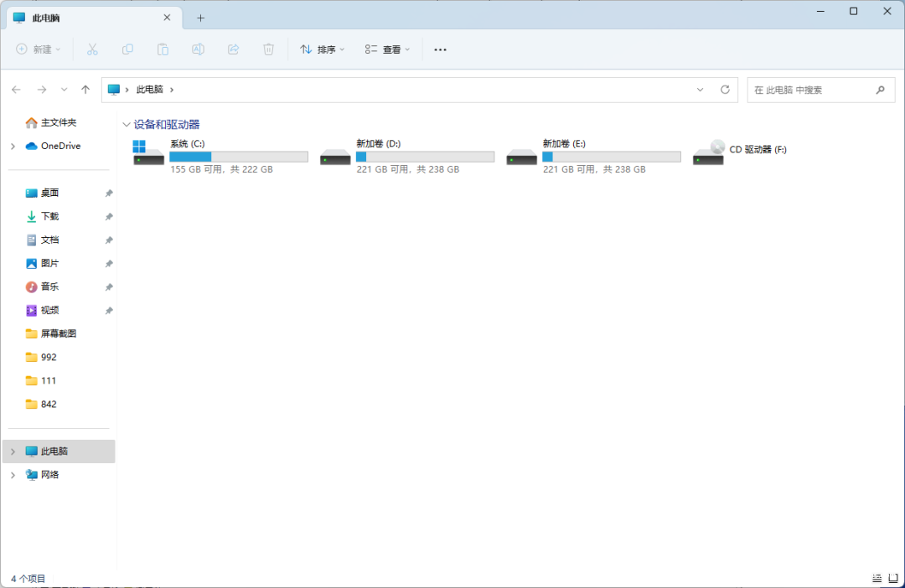905x588 pixels.
Task: Open the 查看 view dropdown
Action: pos(387,49)
